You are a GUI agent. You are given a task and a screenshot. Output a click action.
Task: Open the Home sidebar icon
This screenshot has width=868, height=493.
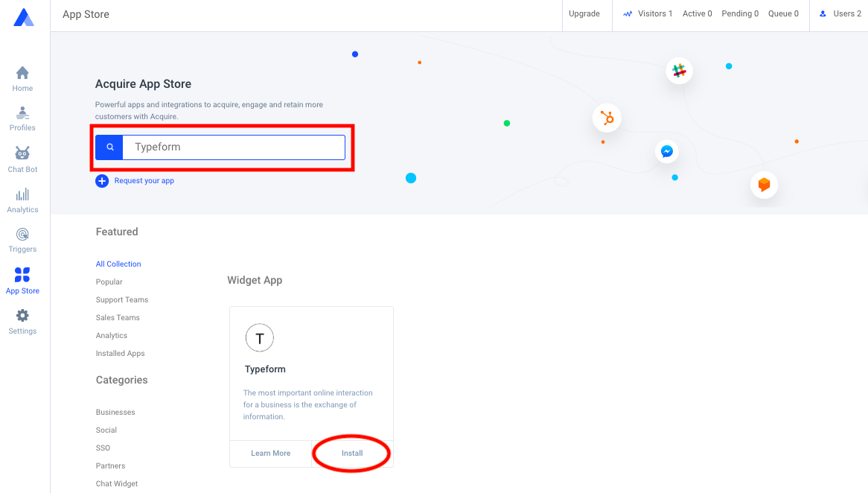click(x=22, y=73)
